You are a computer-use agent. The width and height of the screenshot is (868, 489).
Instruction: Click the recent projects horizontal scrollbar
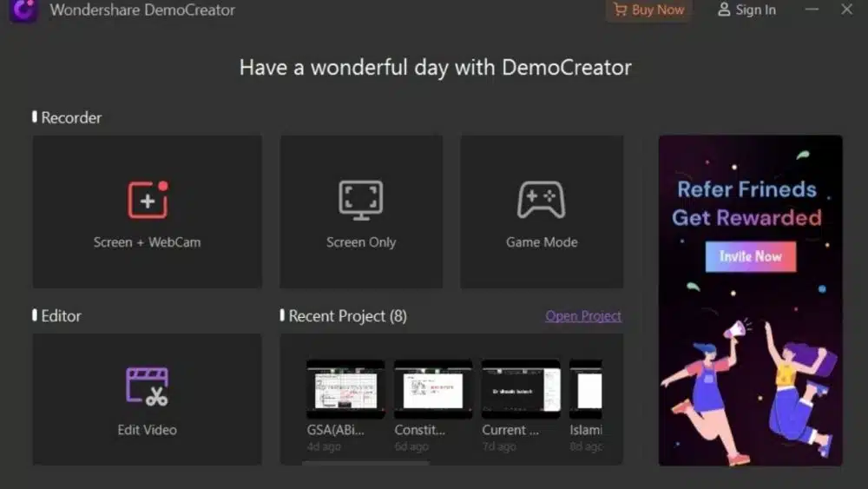coord(365,463)
